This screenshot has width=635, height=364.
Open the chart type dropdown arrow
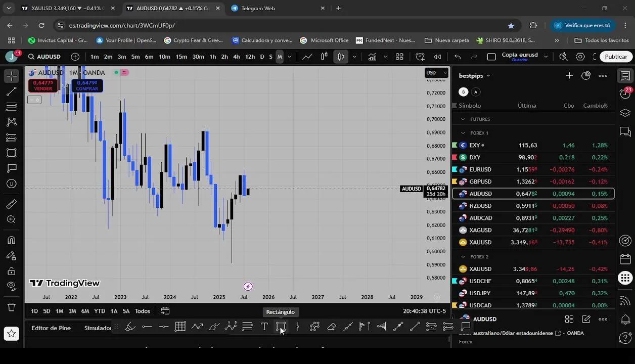coord(354,57)
